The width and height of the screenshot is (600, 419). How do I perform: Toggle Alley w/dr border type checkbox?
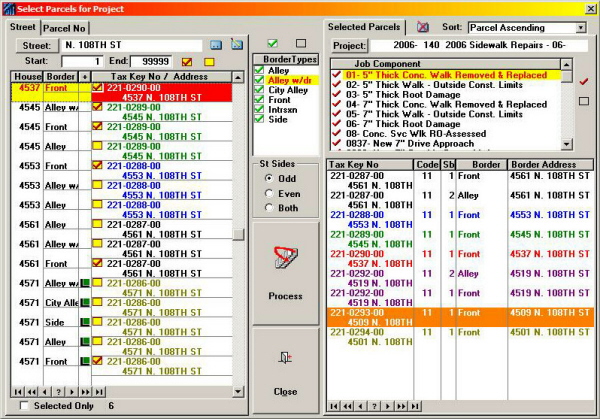pos(259,80)
